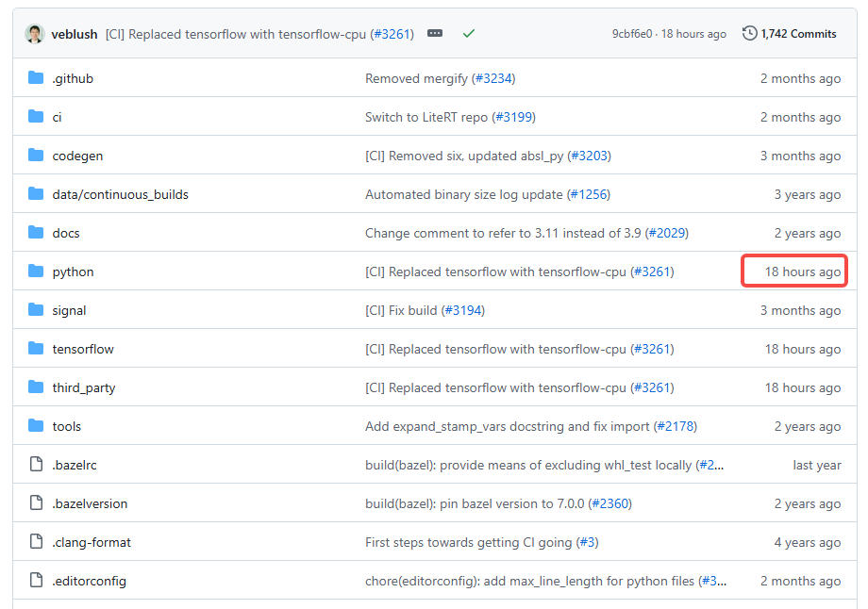Open the ci directory

point(57,117)
